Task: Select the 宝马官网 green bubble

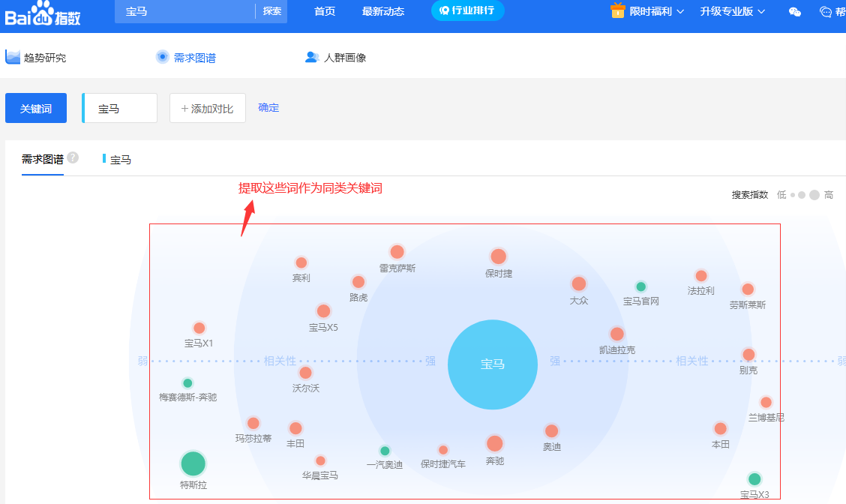Action: 641,286
